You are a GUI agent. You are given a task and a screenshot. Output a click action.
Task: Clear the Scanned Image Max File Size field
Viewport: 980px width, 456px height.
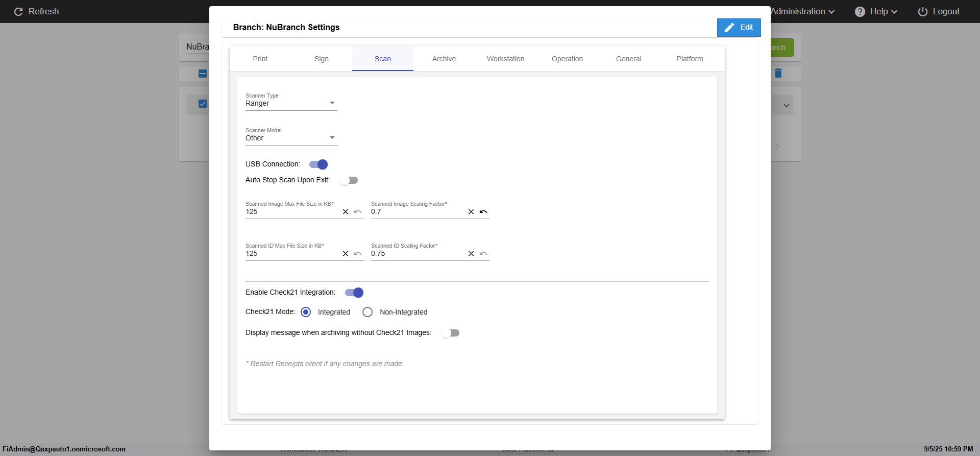(x=346, y=212)
